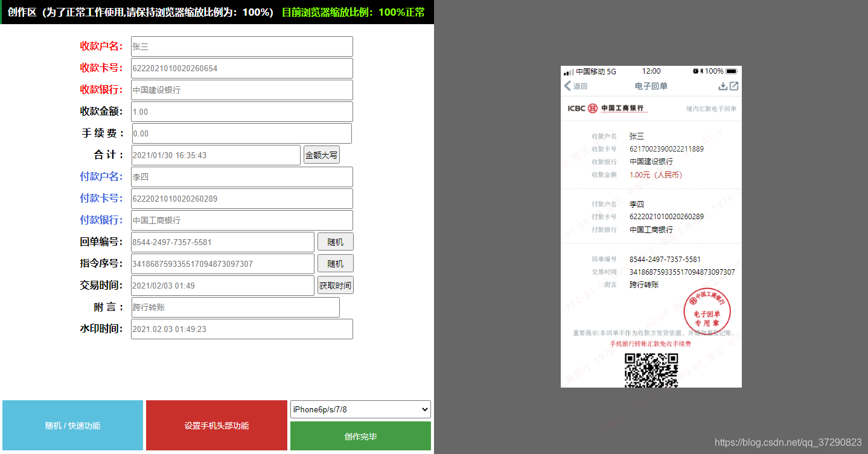Click the red 设置手机头部功能 button
This screenshot has height=454, width=868.
click(217, 426)
